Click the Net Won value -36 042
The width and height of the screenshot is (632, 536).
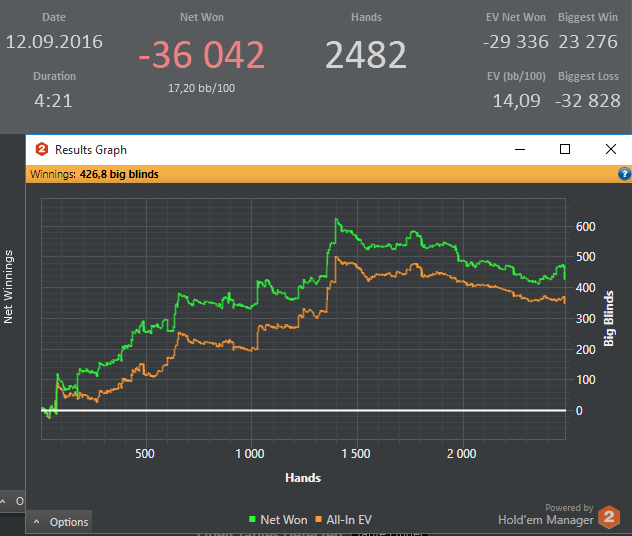click(202, 54)
